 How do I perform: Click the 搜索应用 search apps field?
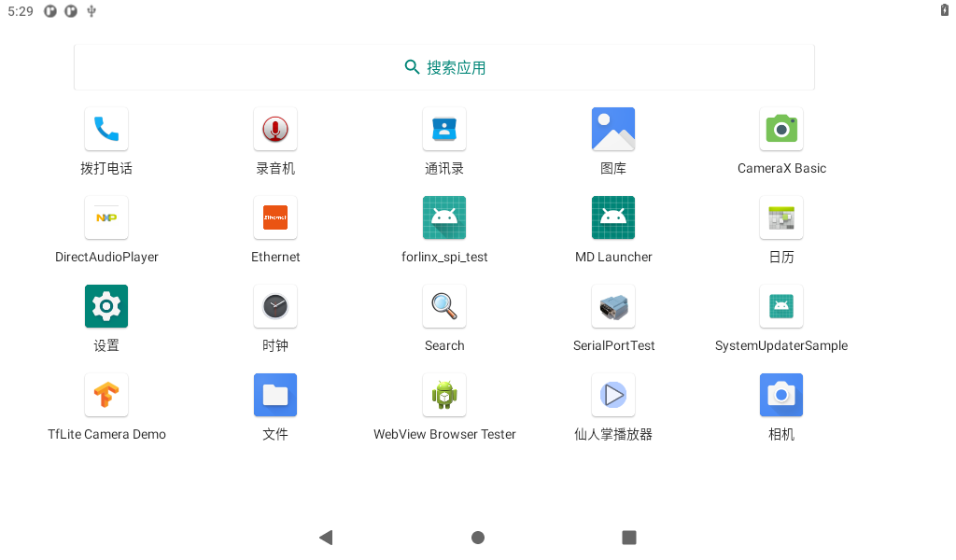[x=444, y=67]
